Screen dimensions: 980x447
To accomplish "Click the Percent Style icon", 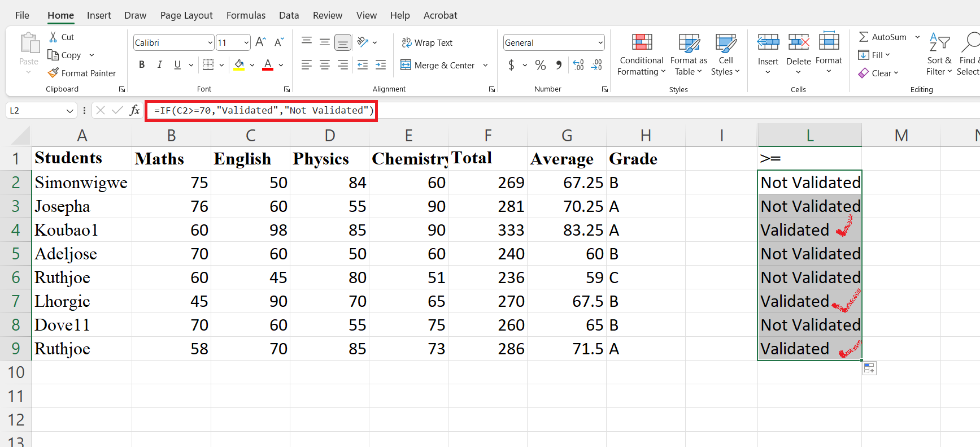I will coord(541,65).
